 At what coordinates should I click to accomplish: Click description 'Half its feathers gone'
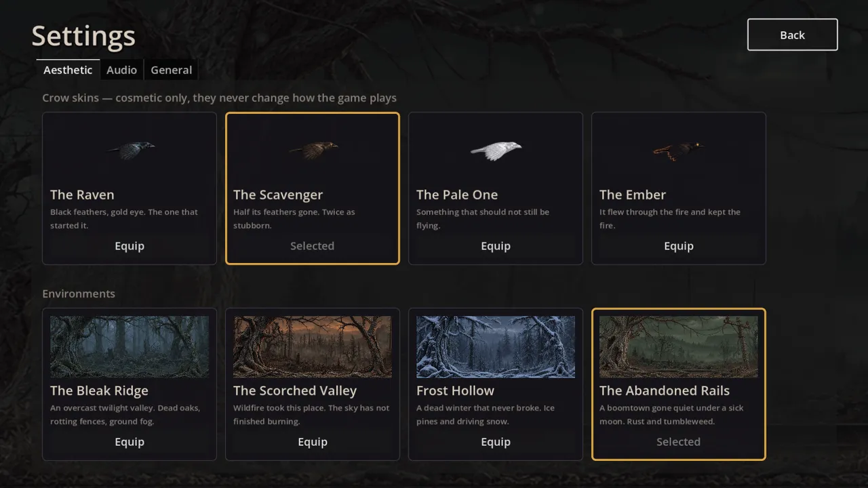click(294, 218)
